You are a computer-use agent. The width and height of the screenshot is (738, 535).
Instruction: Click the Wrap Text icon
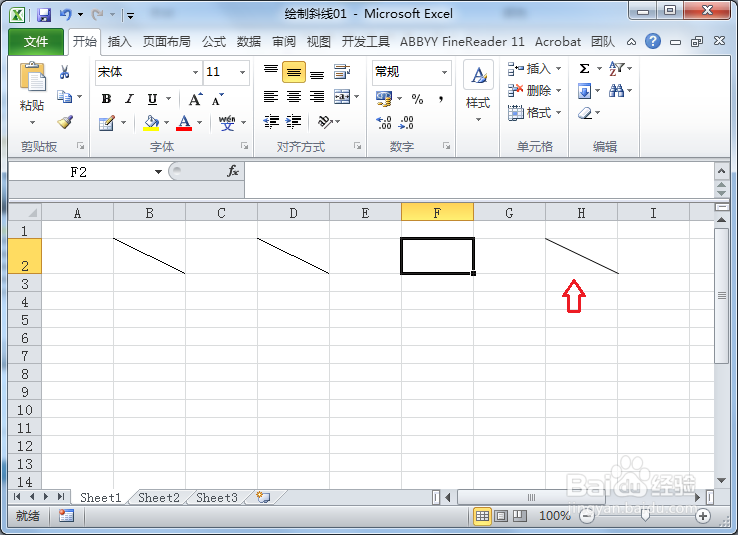click(342, 72)
